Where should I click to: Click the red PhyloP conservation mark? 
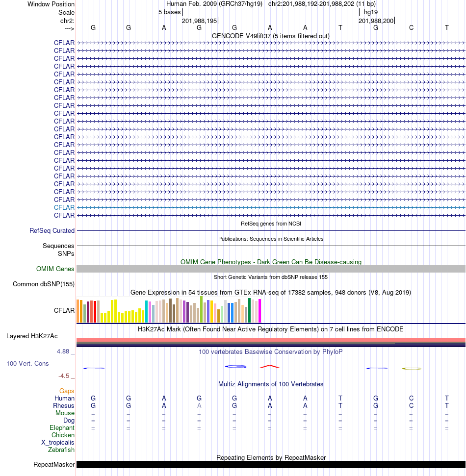pyautogui.click(x=269, y=366)
